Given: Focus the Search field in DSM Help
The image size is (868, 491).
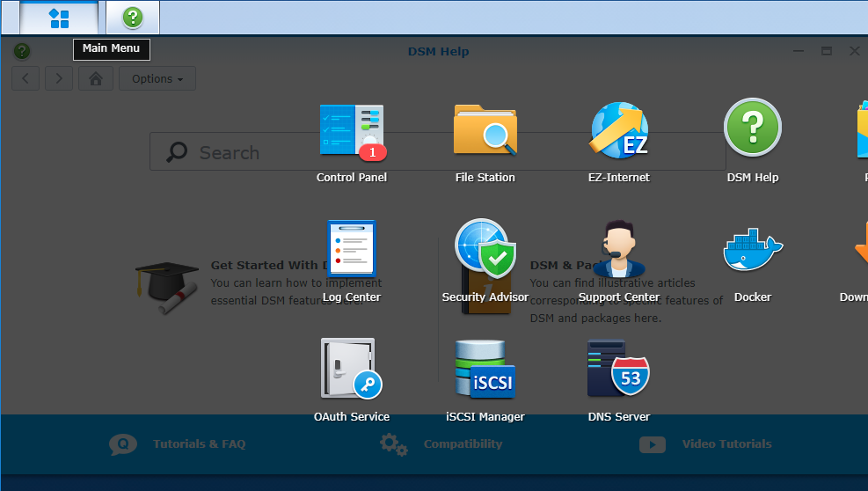Looking at the screenshot, I should pos(437,152).
